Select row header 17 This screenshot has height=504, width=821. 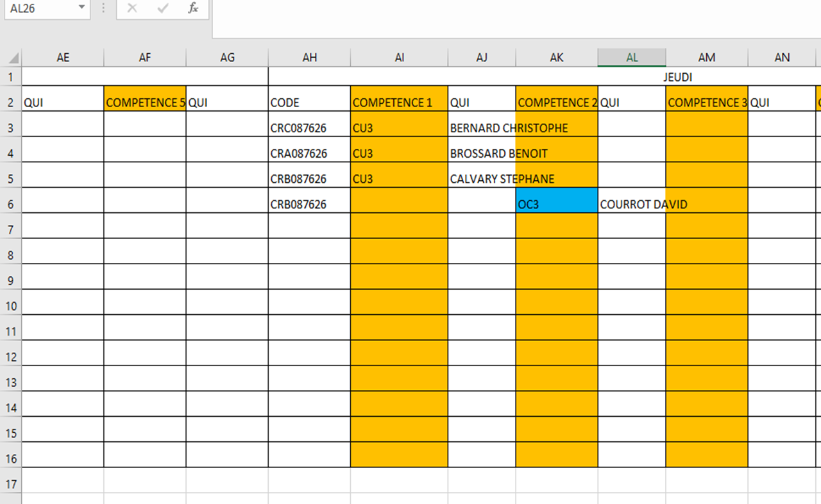(11, 483)
